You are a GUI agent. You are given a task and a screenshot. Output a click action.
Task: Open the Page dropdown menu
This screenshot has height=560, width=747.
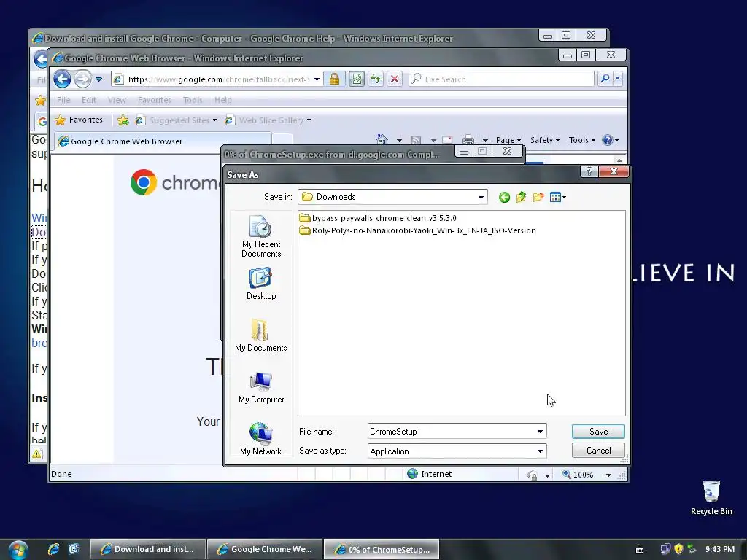508,140
